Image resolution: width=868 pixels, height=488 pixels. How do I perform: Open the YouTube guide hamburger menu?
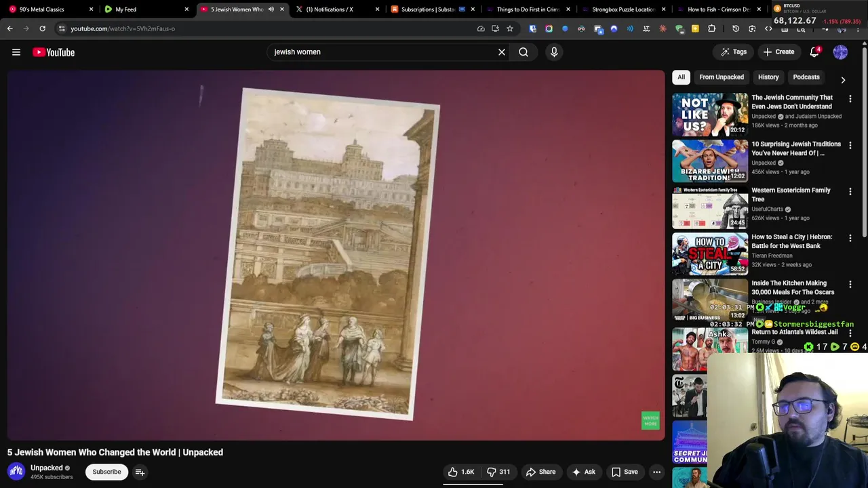coord(16,52)
